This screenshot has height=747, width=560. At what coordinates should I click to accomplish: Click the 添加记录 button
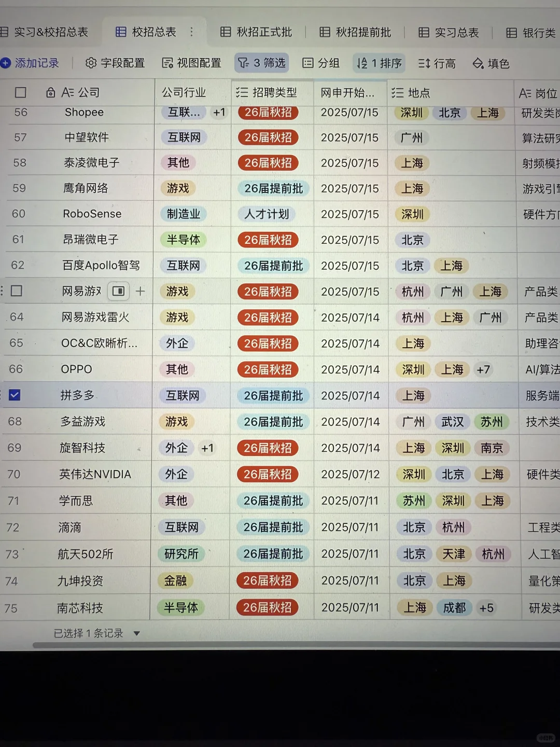[x=30, y=63]
